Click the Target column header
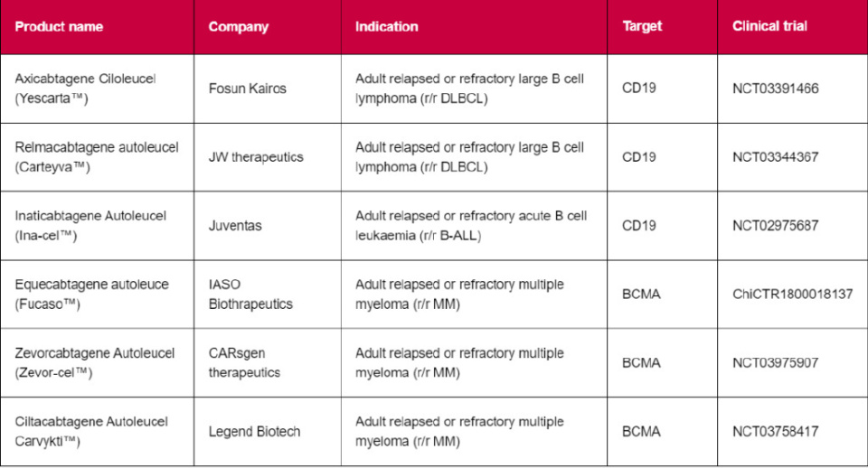This screenshot has height=468, width=868. point(641,26)
